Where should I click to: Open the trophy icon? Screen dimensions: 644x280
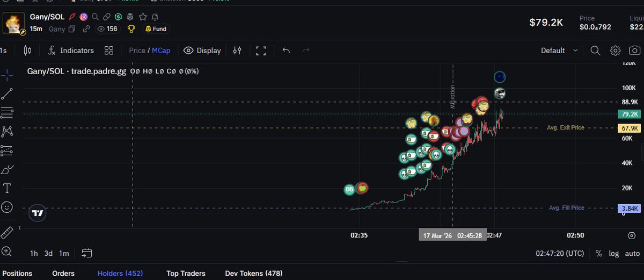point(131,29)
